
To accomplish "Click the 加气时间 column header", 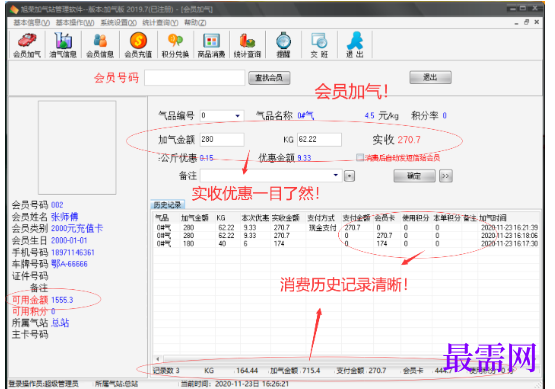I will click(493, 218).
